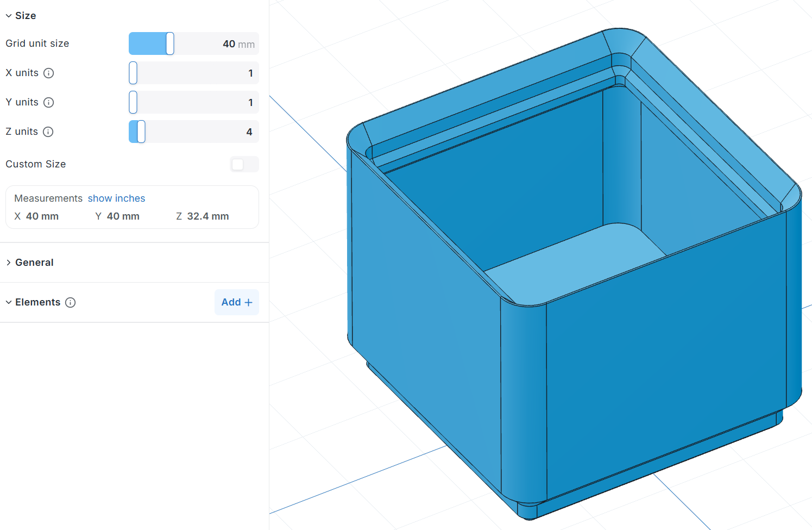The width and height of the screenshot is (812, 530).
Task: Click the X units slider handle
Action: [x=133, y=73]
